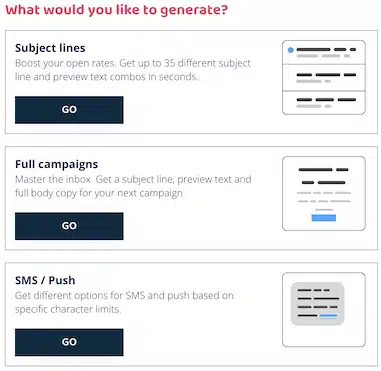Select the SMS / Push message bubble illustration

324,310
